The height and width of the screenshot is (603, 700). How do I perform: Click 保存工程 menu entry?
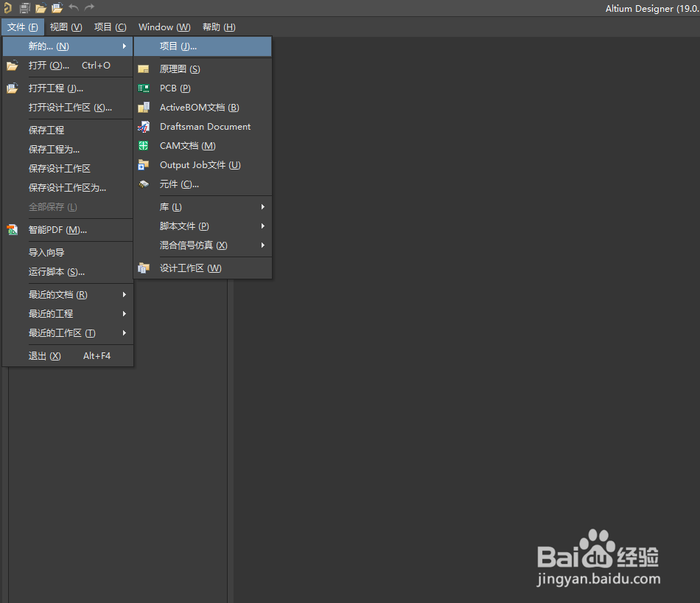point(68,130)
